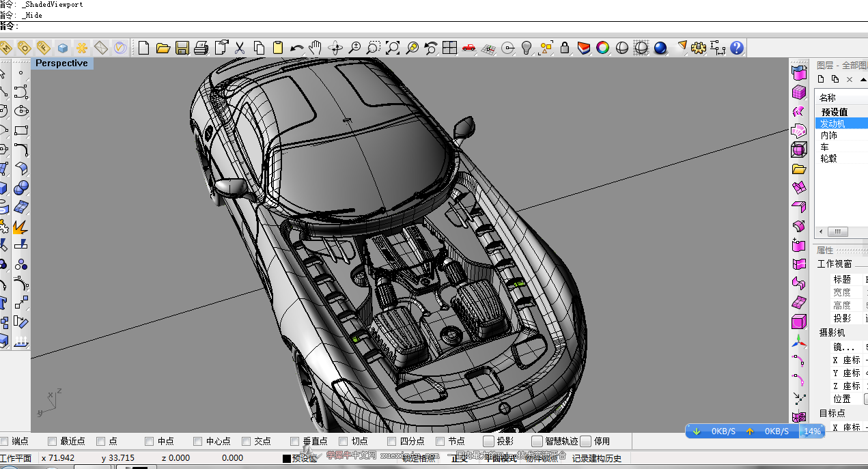Click the 名称 column header in the layers list
Image resolution: width=868 pixels, height=469 pixels.
point(841,98)
